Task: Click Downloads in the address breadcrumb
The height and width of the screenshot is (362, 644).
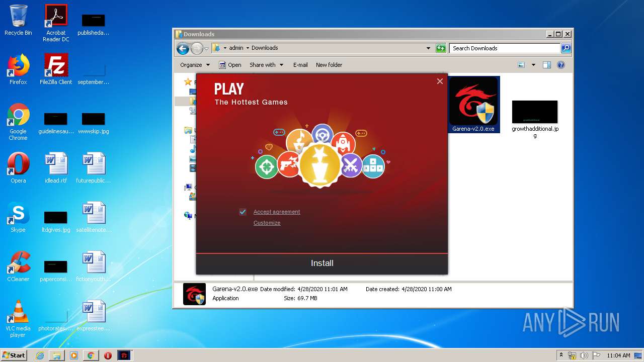Action: click(x=265, y=48)
